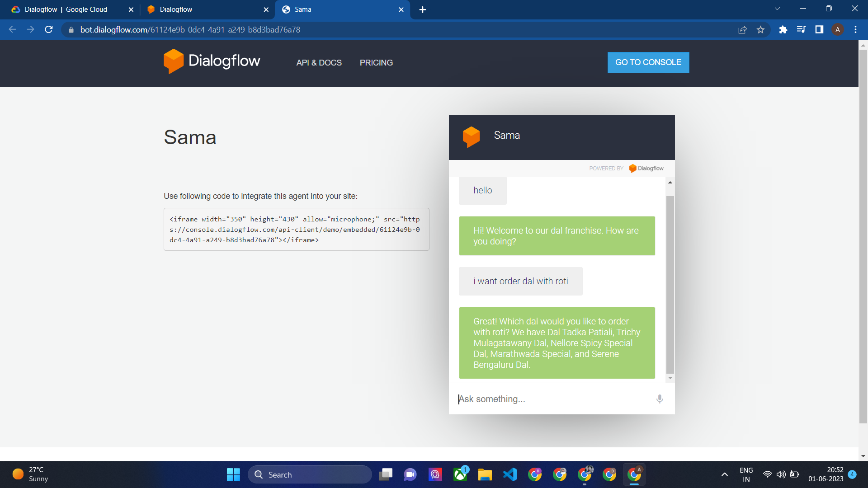
Task: Click the share page icon in address bar
Action: (742, 30)
